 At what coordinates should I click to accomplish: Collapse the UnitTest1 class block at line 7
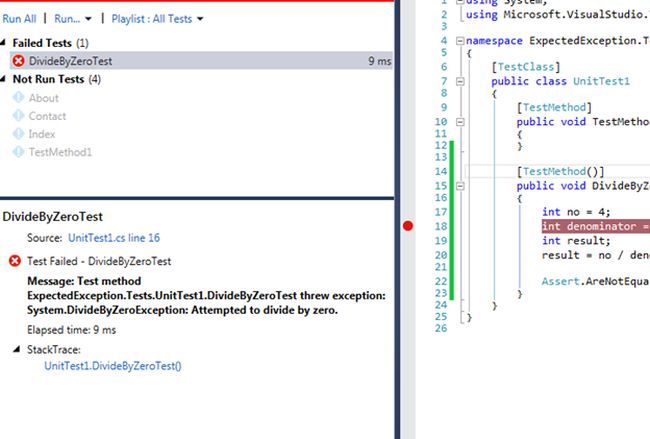click(x=460, y=81)
